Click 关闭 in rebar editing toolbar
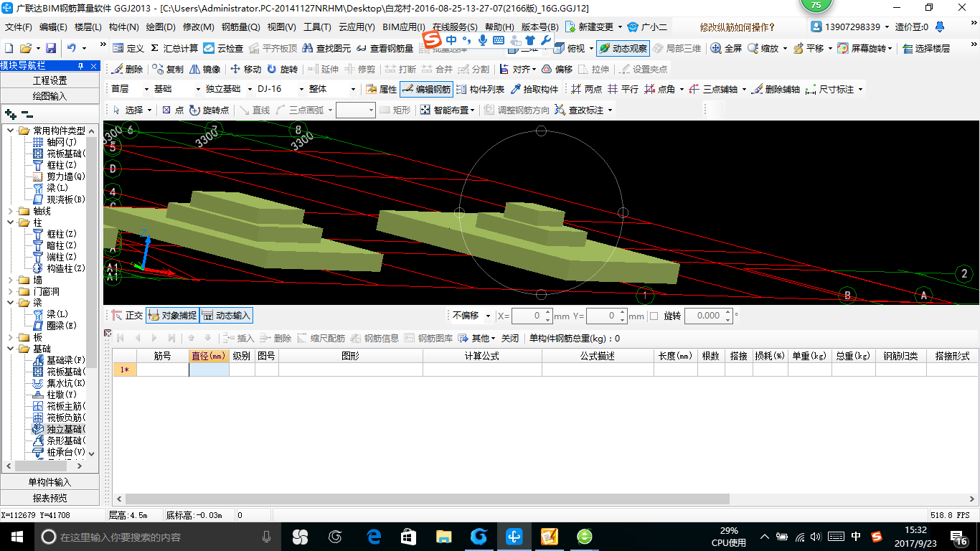Viewport: 980px width, 551px height. 510,338
